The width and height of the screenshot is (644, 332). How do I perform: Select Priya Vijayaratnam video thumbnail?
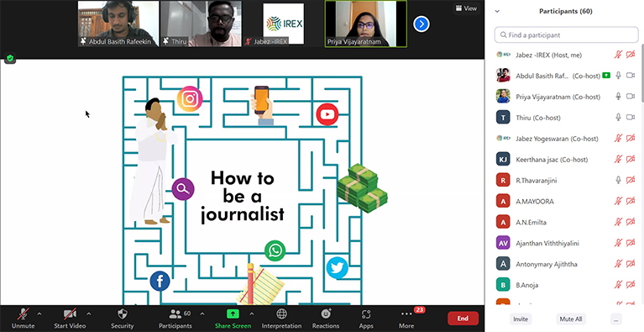tap(366, 24)
